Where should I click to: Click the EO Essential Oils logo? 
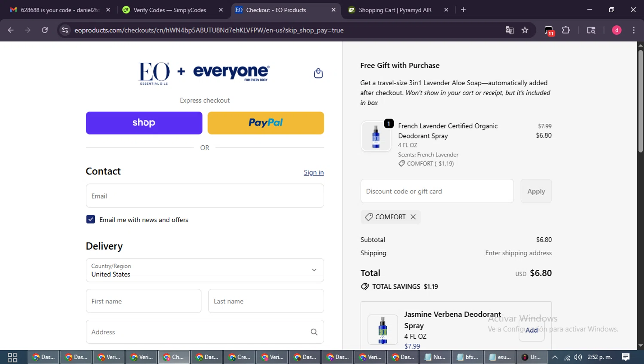coord(154,73)
